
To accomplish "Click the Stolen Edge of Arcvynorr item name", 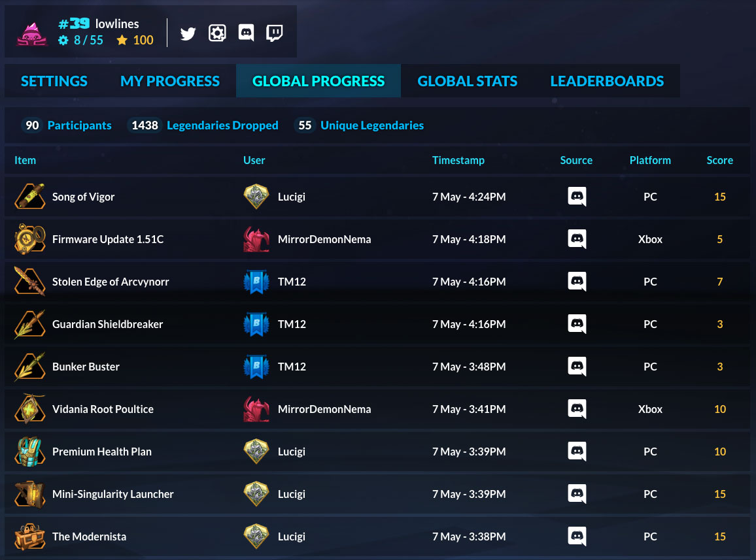I will [x=111, y=282].
